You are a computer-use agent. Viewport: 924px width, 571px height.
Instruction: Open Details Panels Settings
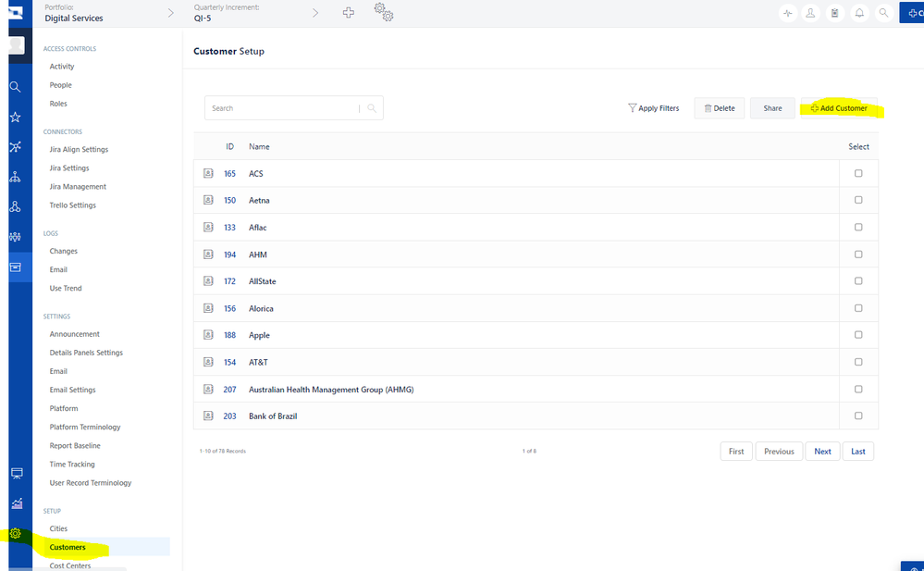point(86,353)
